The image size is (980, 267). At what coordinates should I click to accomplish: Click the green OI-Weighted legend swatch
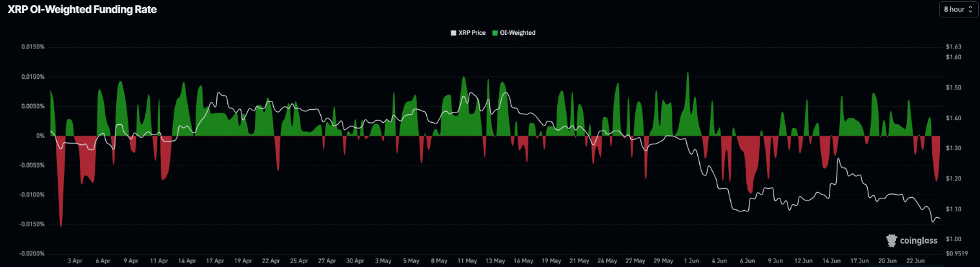point(495,32)
